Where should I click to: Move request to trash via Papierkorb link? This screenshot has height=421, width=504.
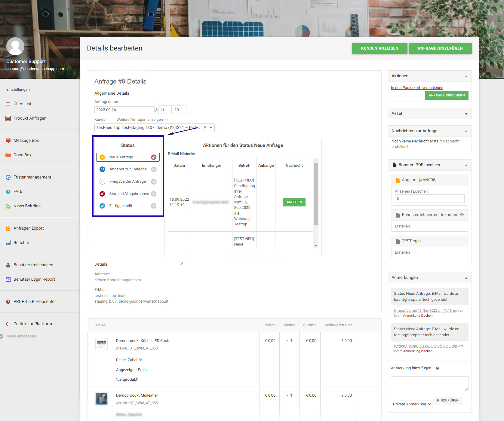click(417, 88)
